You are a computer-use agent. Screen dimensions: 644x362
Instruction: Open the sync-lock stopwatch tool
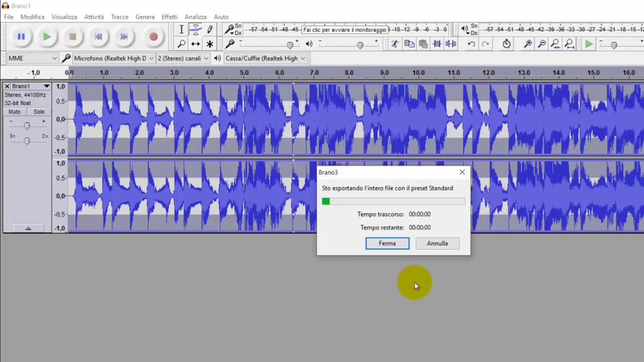[x=507, y=44]
